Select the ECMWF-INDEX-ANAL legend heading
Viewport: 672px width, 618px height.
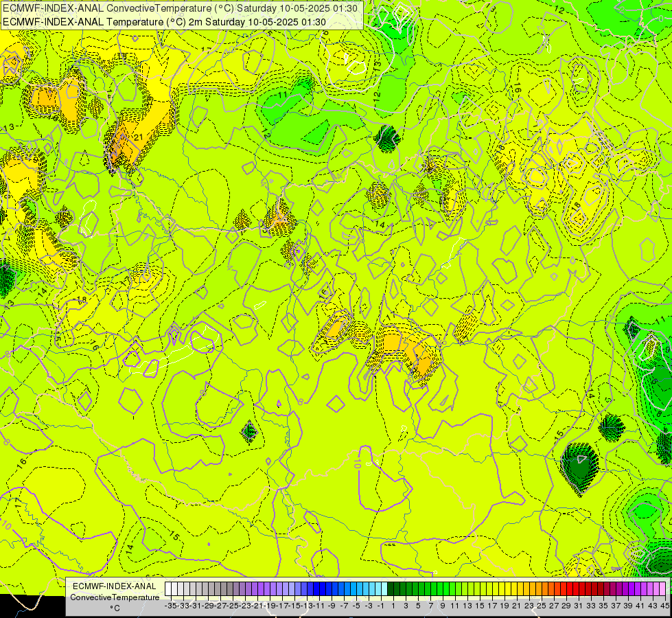click(x=115, y=586)
